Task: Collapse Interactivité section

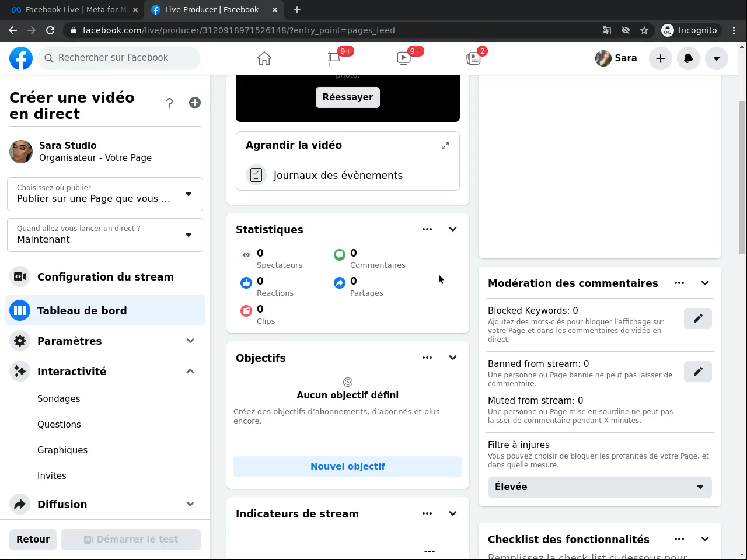Action: (105, 372)
